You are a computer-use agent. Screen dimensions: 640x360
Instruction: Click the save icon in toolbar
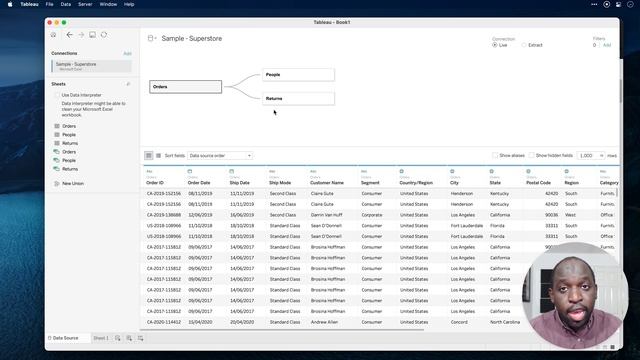point(93,35)
